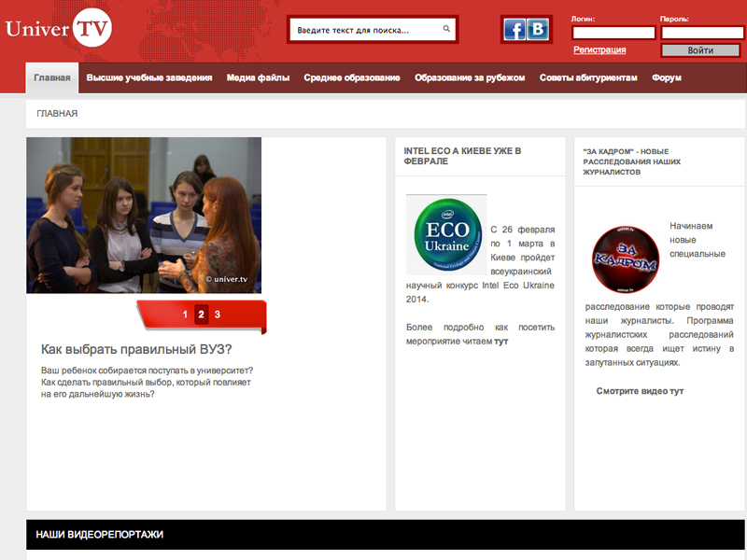
Task: Go to Медиа файлы section
Action: click(x=258, y=78)
